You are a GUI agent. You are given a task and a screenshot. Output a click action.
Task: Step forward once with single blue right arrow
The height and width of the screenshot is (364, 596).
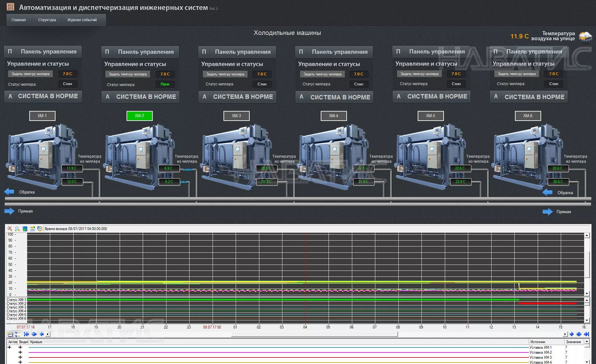click(572, 334)
